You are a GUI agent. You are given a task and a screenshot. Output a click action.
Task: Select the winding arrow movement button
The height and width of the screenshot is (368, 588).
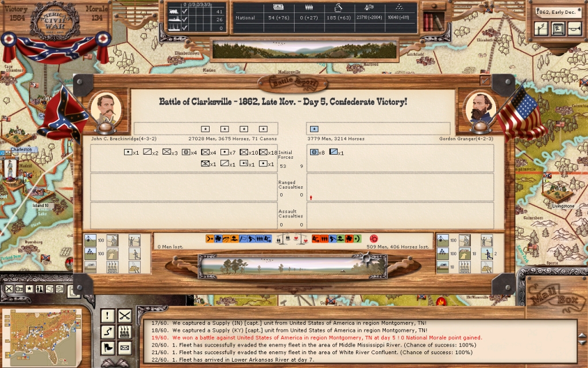coord(108,332)
